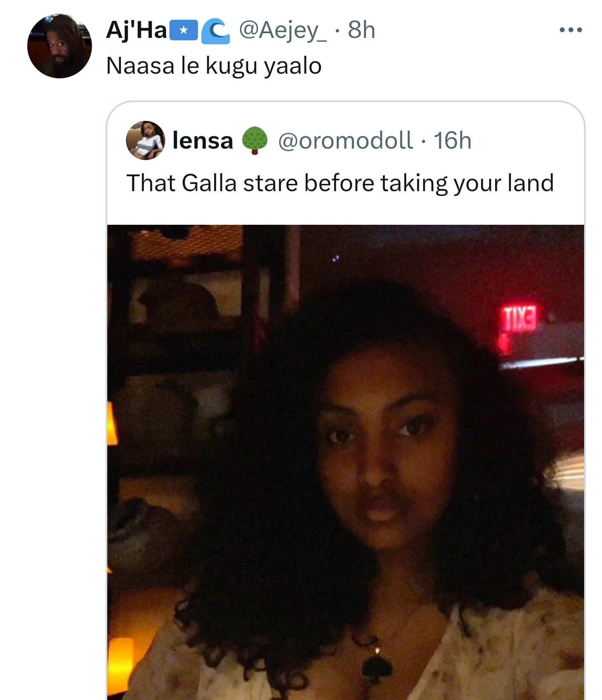Click the three-dot more options icon

pyautogui.click(x=570, y=30)
